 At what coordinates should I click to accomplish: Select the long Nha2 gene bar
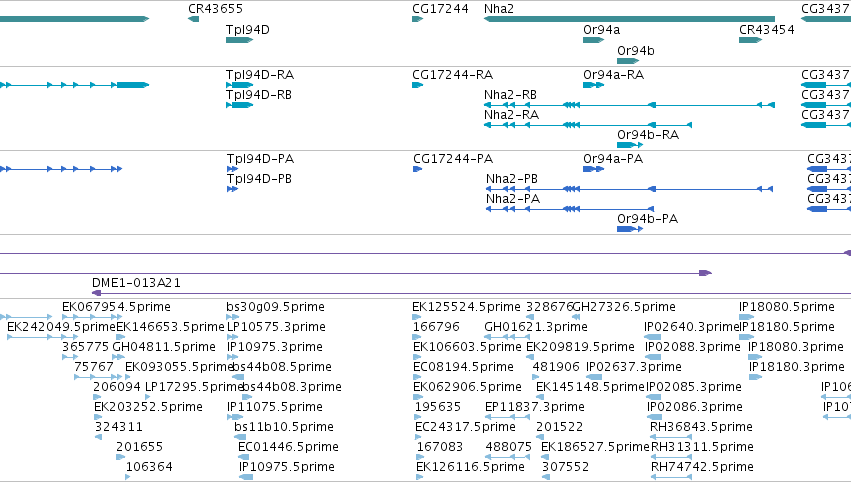(x=629, y=19)
